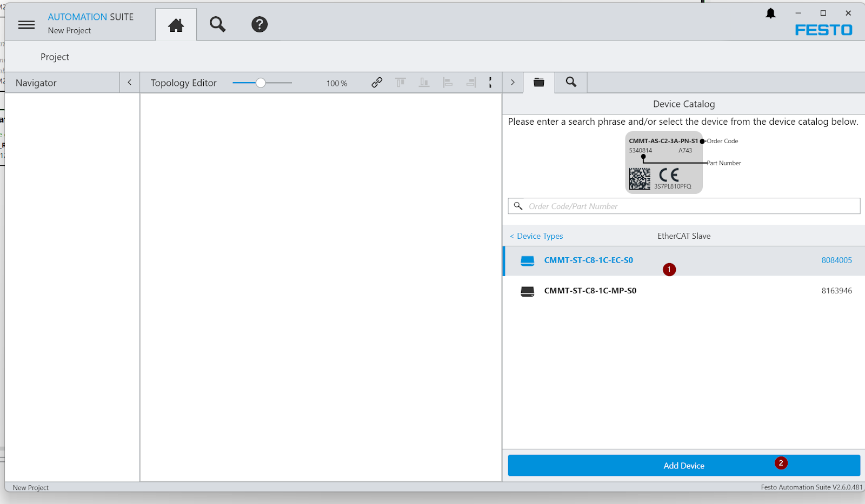The height and width of the screenshot is (504, 865).
Task: Go back to Device Types
Action: [536, 236]
